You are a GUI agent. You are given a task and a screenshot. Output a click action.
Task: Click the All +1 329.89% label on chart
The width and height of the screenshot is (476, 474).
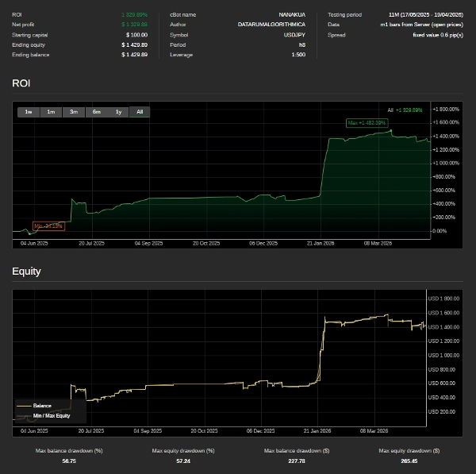405,110
